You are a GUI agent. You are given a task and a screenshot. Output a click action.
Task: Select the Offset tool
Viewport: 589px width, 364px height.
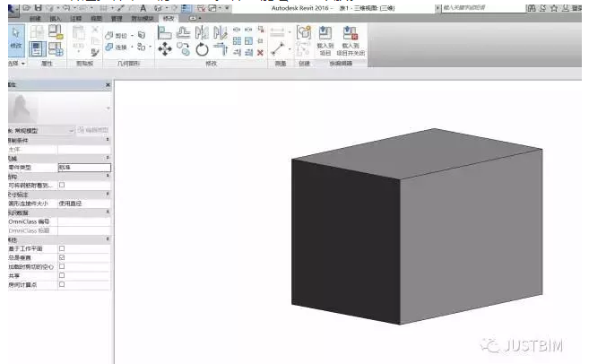pyautogui.click(x=183, y=32)
